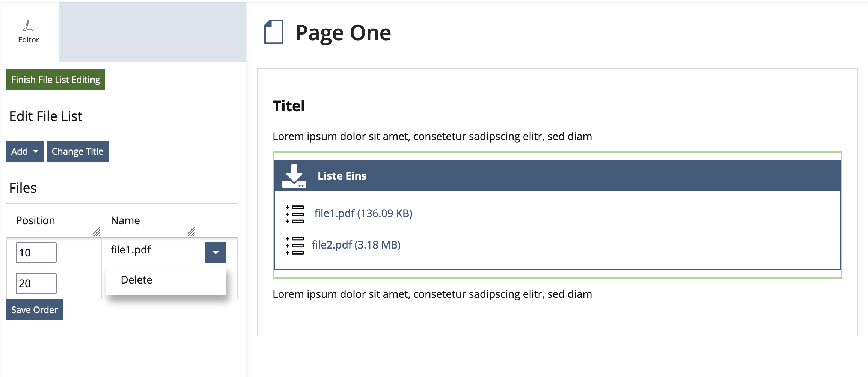Screen dimensions: 868x377
Task: Focus the position field containing 20
Action: pos(36,284)
